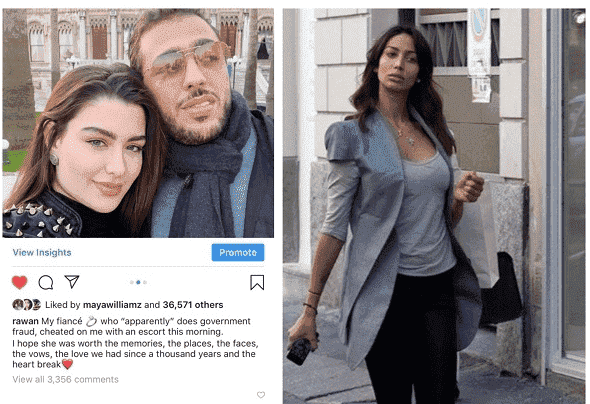The image size is (590, 404).
Task: Show the 36,571 others who liked
Action: click(193, 305)
